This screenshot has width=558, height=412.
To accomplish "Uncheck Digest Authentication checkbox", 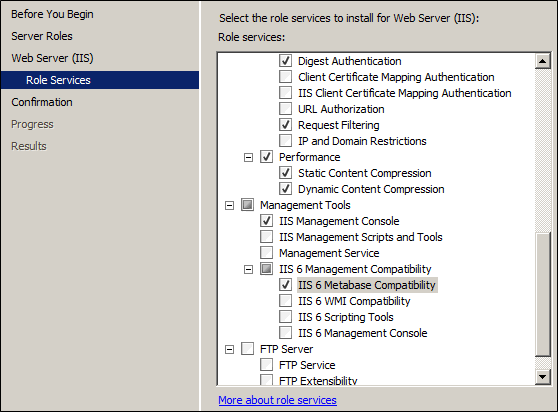I will [x=285, y=61].
